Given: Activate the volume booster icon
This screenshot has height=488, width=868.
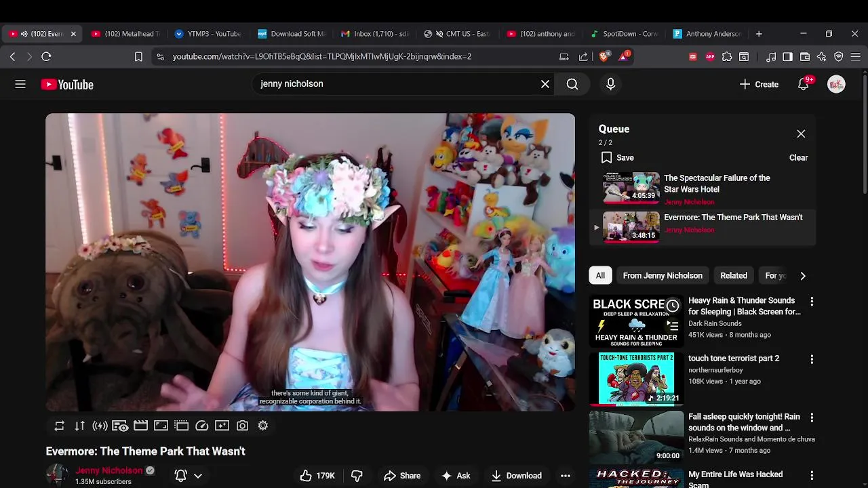Looking at the screenshot, I should (x=100, y=426).
